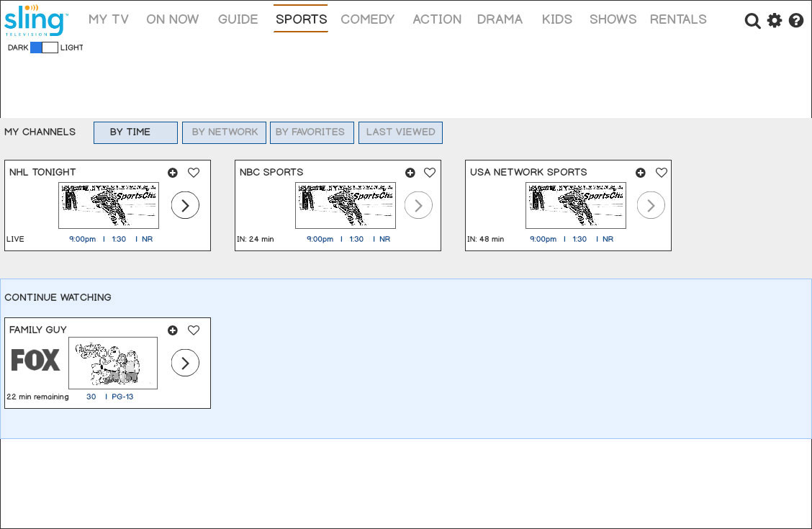Favorite NBC Sports with the heart
This screenshot has height=529, width=812.
(430, 173)
